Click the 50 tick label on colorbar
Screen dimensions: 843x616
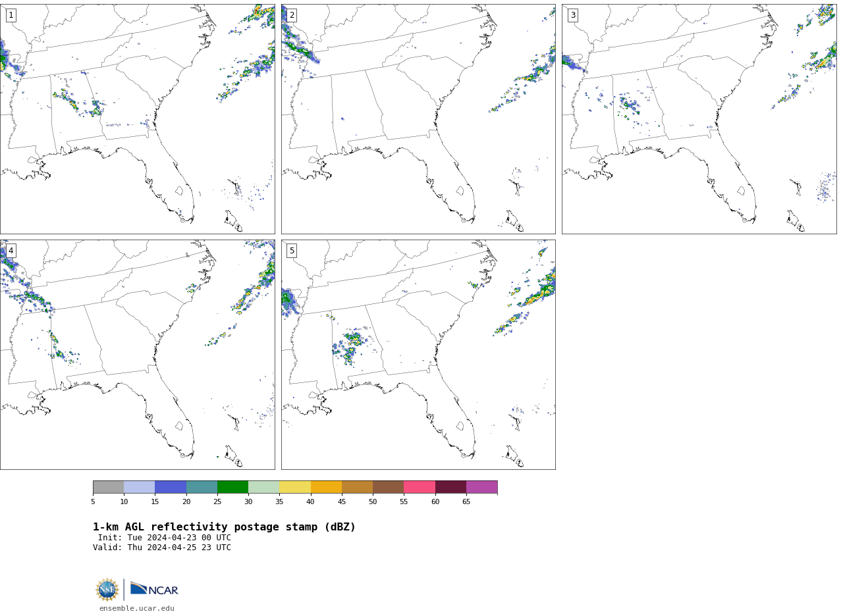[x=373, y=502]
